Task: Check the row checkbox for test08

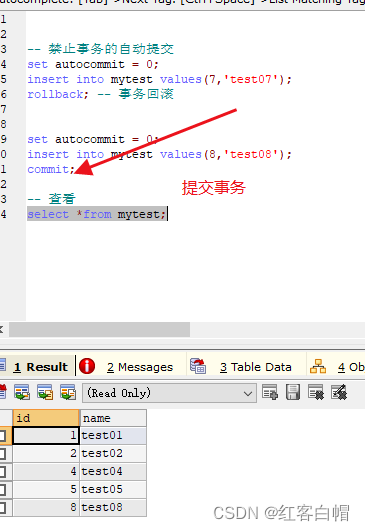Action: pyautogui.click(x=3, y=507)
